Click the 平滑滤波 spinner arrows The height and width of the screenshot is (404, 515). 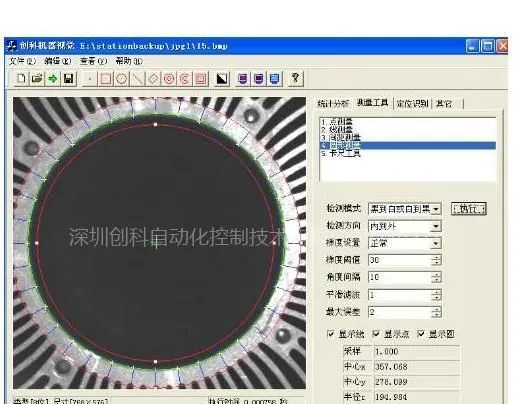[x=436, y=295]
